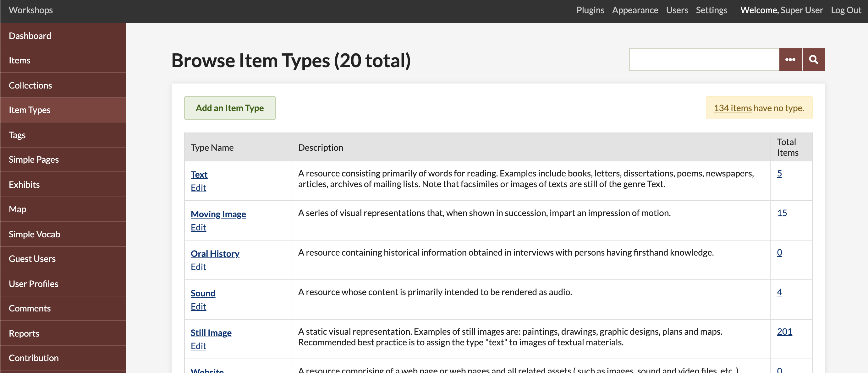Click the Oral History Edit link
Screen dimensions: 868x373
click(x=198, y=266)
